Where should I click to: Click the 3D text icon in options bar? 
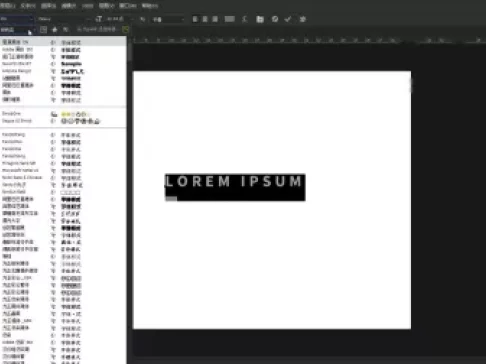click(x=303, y=19)
